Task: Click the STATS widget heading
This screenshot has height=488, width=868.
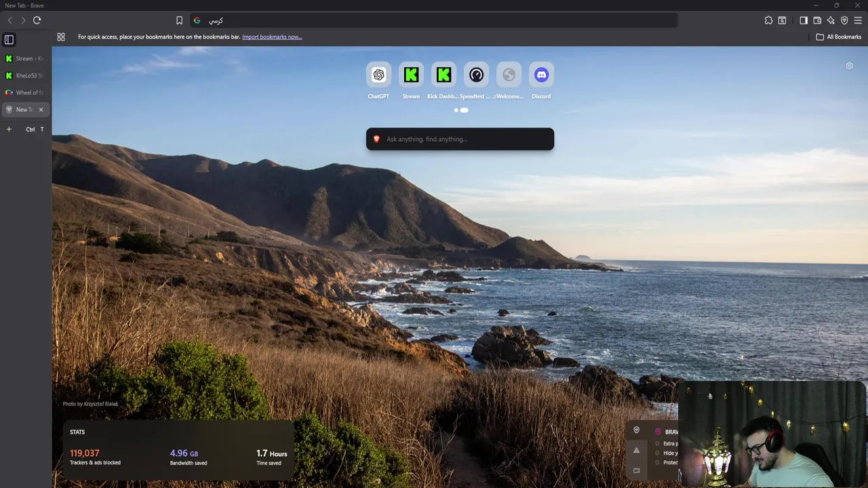Action: (77, 432)
